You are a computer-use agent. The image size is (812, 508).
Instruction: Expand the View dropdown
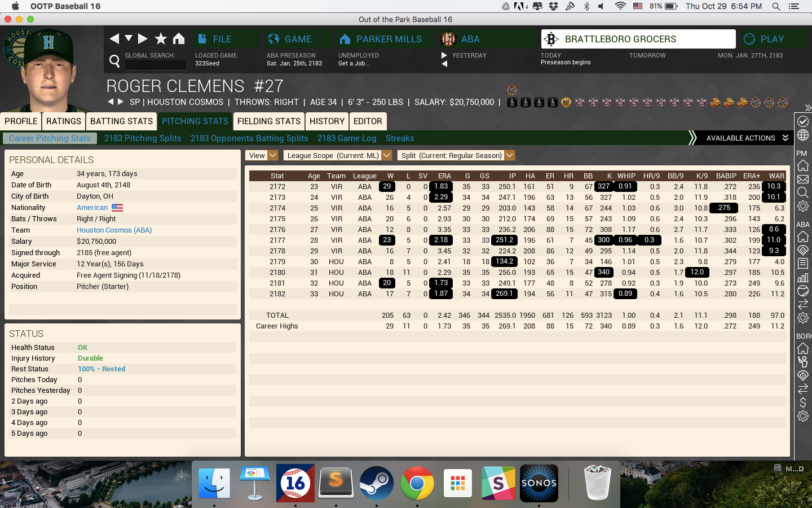tap(262, 155)
